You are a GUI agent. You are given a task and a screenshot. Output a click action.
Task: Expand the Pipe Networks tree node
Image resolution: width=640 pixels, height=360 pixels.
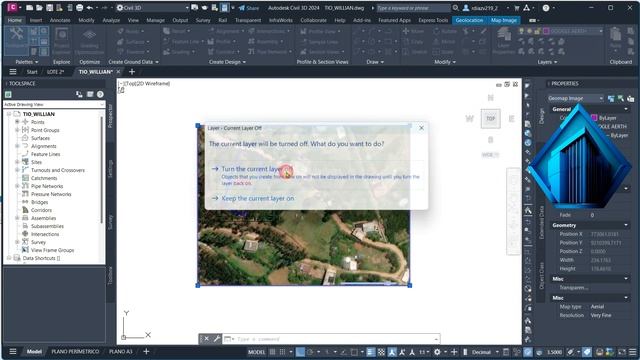click(x=17, y=186)
